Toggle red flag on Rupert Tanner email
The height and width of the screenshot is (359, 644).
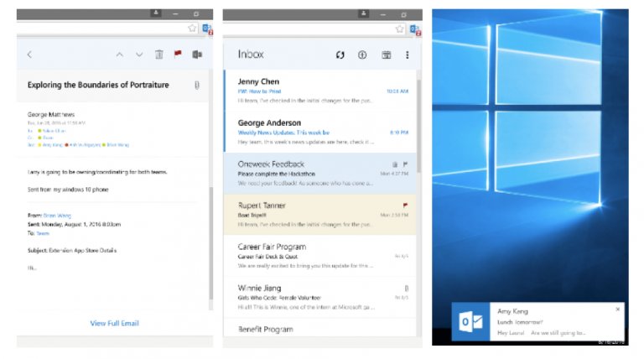click(x=405, y=205)
